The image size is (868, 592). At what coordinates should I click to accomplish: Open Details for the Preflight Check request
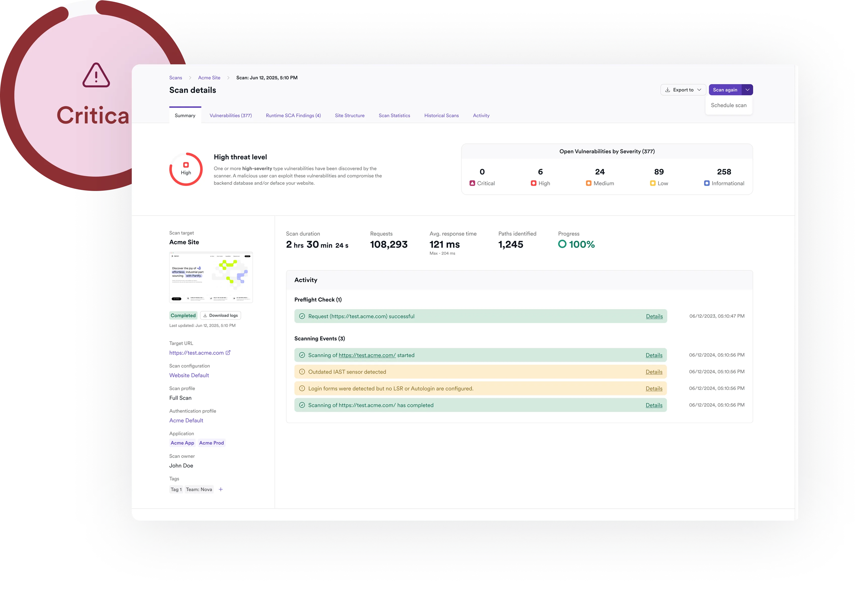tap(654, 317)
